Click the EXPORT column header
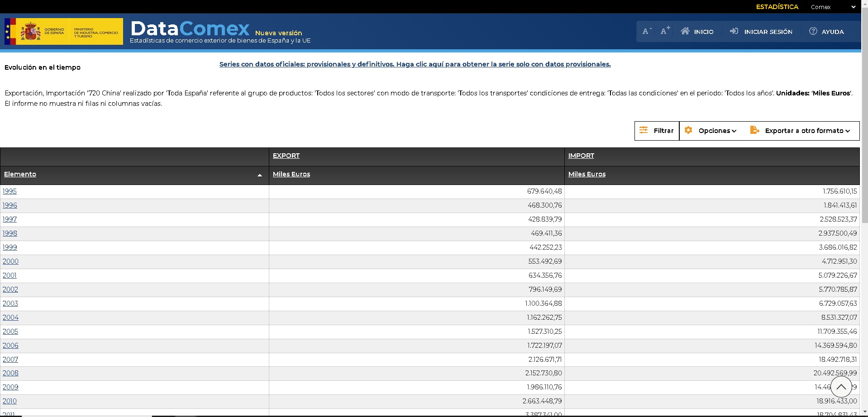 pos(286,156)
